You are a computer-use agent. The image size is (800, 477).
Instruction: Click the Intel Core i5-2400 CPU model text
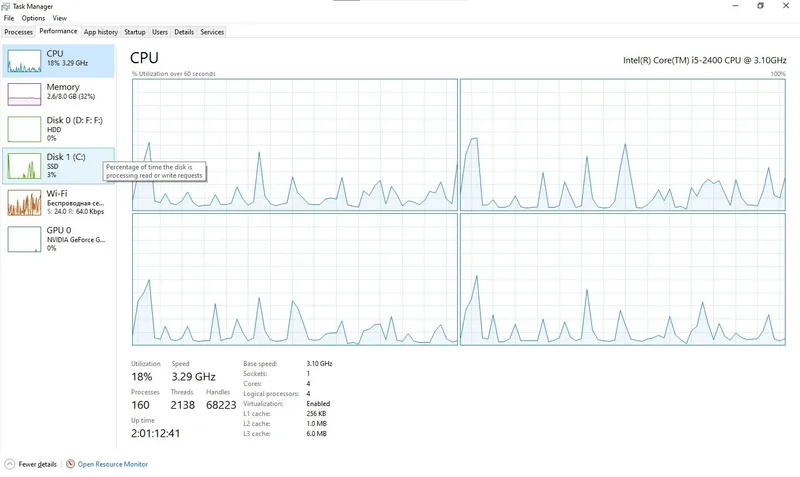point(705,60)
